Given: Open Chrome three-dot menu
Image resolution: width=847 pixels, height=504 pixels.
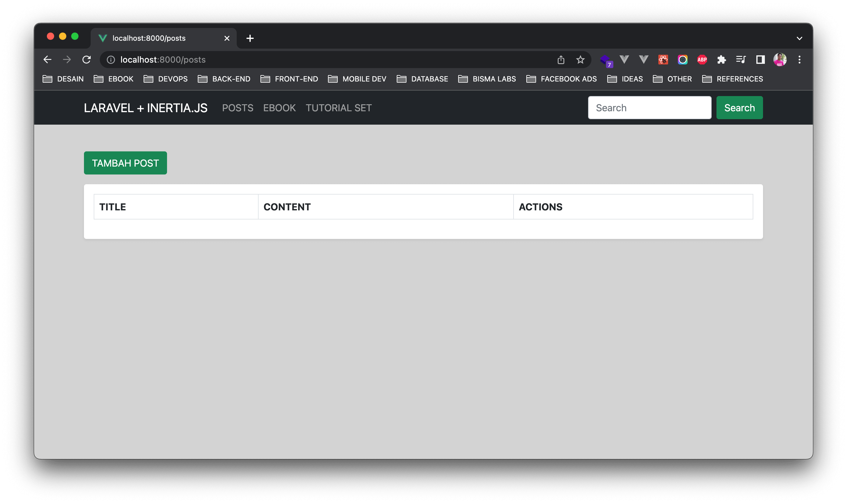Looking at the screenshot, I should point(800,60).
